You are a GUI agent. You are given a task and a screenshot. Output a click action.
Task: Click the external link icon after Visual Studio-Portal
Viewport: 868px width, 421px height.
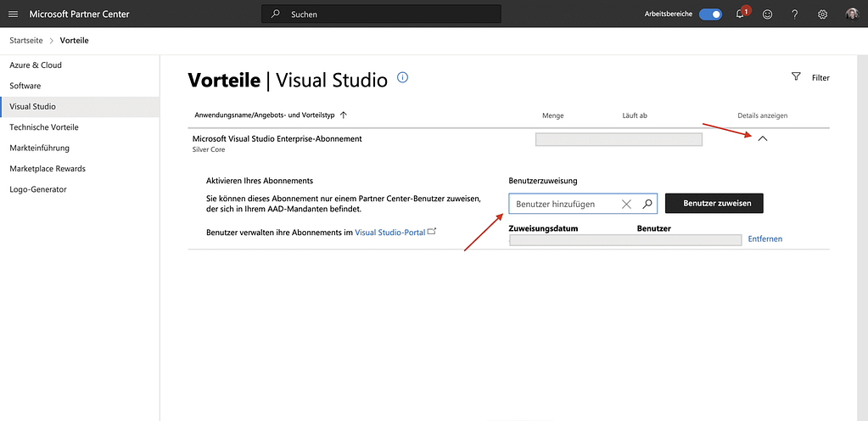(x=432, y=232)
